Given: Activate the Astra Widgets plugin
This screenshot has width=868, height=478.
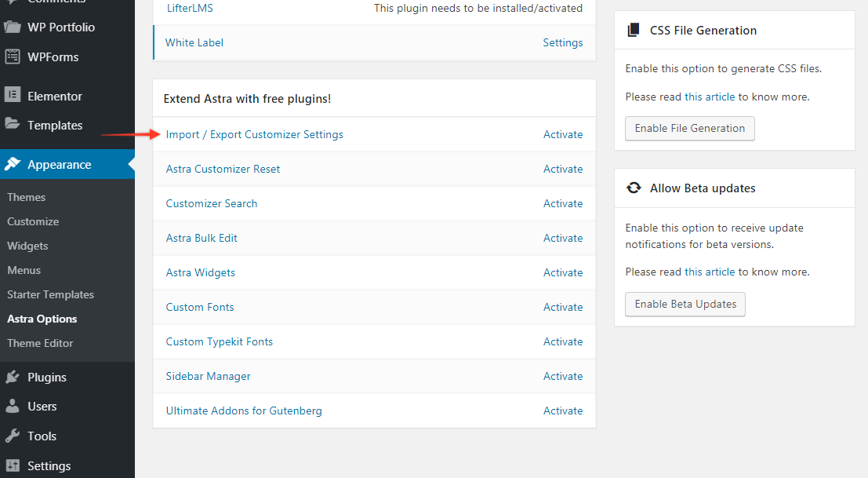Looking at the screenshot, I should [x=563, y=272].
